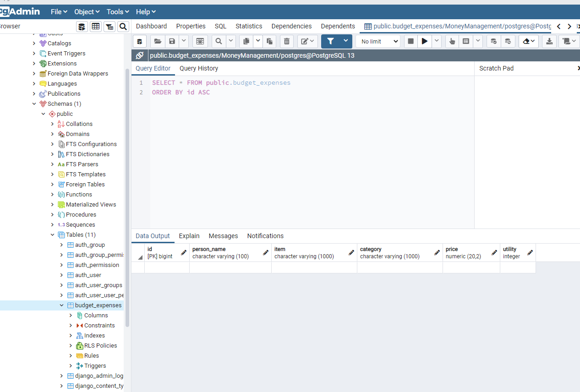Image resolution: width=580 pixels, height=392 pixels.
Task: Click the Find magnifier icon in query toolbar
Action: pyautogui.click(x=219, y=41)
